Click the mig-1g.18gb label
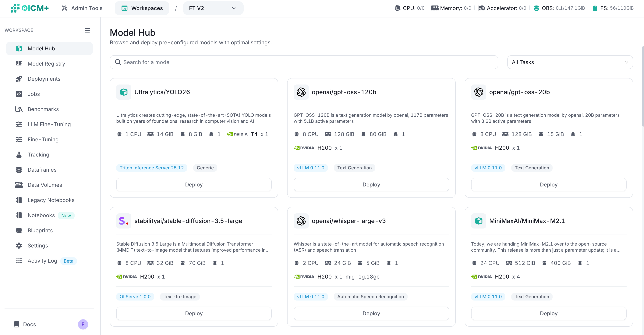 tap(363, 277)
